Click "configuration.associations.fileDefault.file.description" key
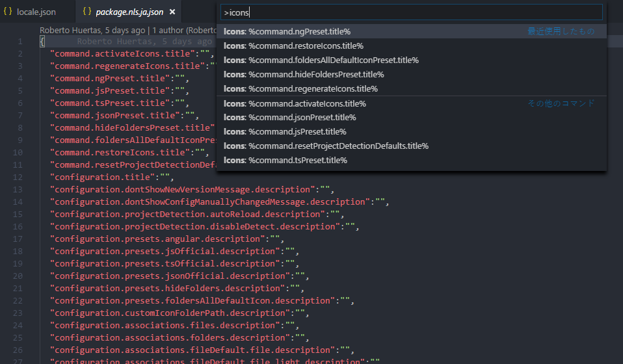This screenshot has width=623, height=364. 192,350
